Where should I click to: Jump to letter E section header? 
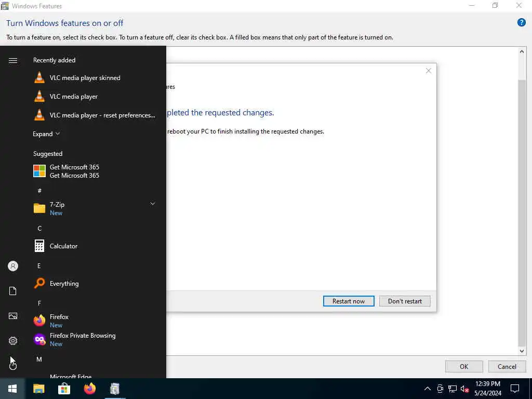[x=39, y=265]
